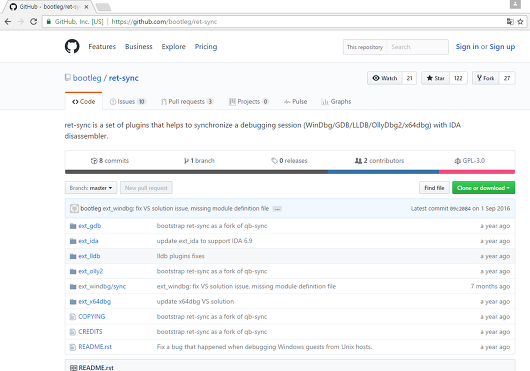
Task: Open the Branch: master dropdown
Action: coord(91,188)
